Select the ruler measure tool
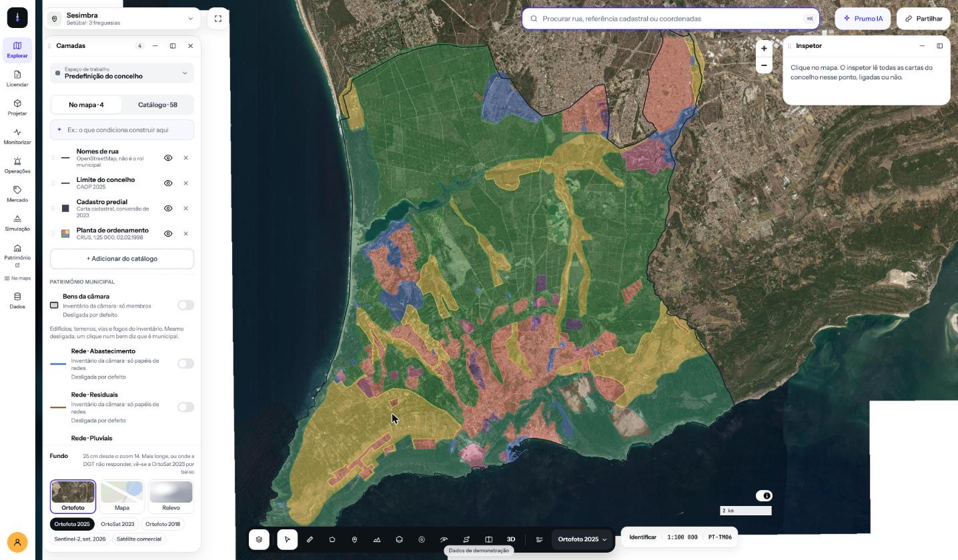958x560 pixels. pos(310,539)
